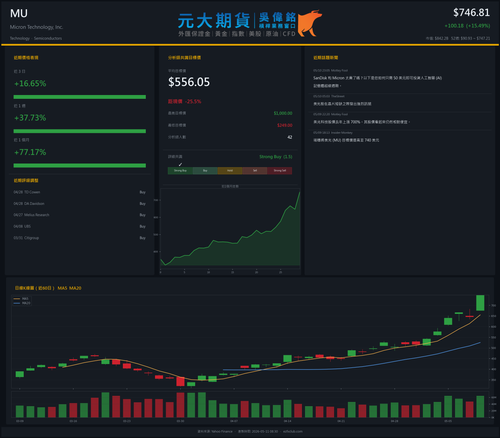Select the DA Davidson rating row
Screen dimensions: 500x438
[80, 203]
